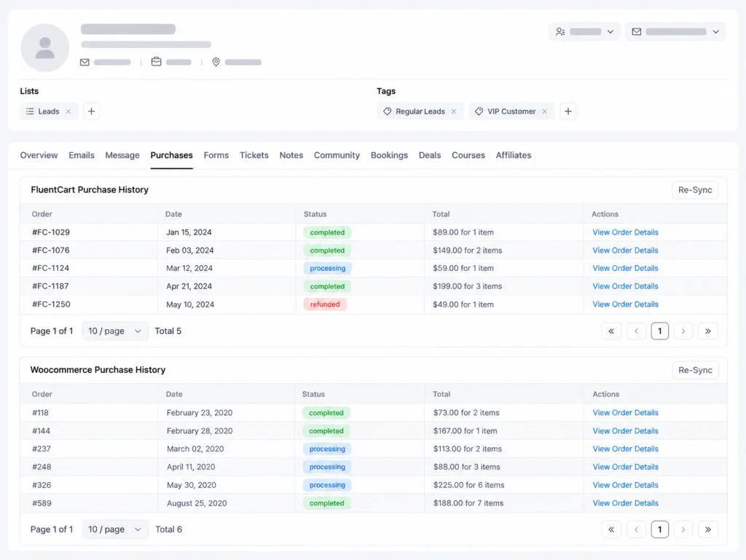Open the Courses tab

click(468, 155)
